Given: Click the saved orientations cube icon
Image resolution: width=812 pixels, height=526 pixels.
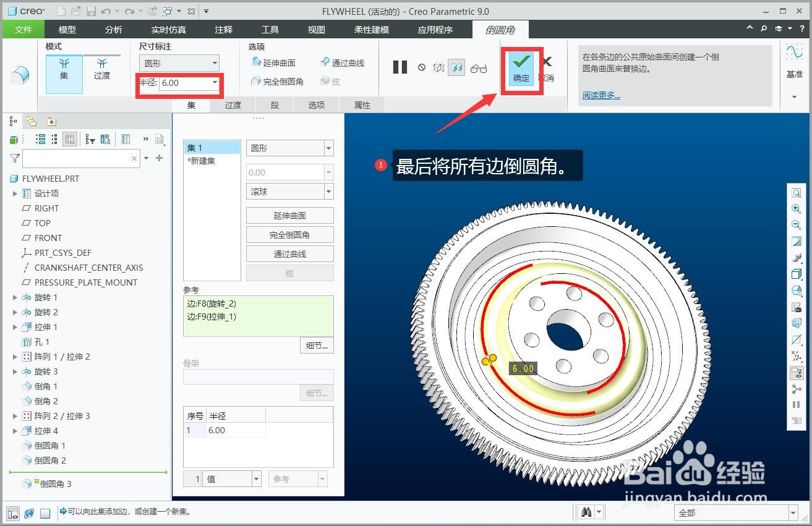Looking at the screenshot, I should coord(797,291).
